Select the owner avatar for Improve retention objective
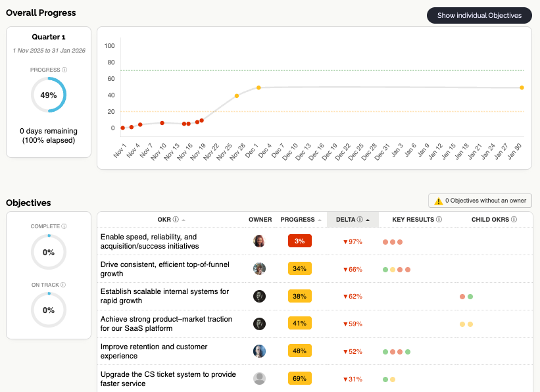The image size is (540, 392). click(259, 351)
